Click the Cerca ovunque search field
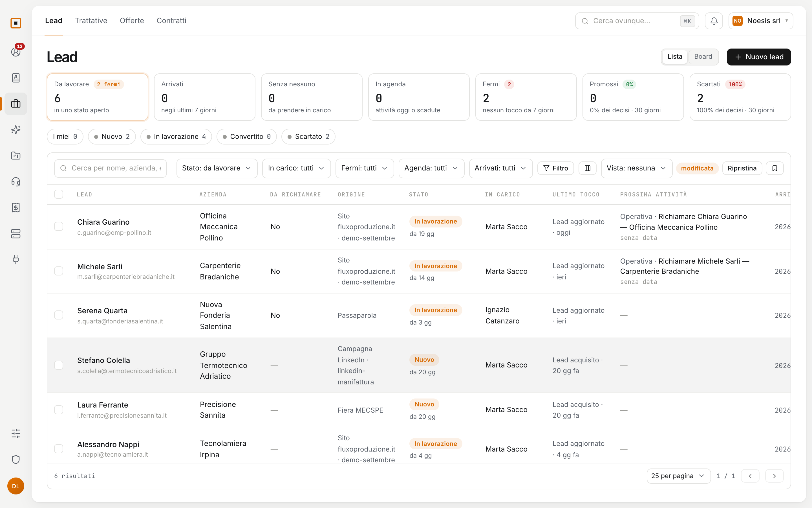 (x=637, y=21)
